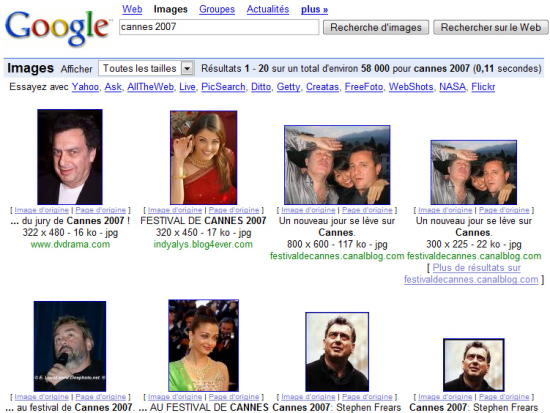The width and height of the screenshot is (550, 413).
Task: Switch to the Groupes tab
Action: tap(217, 9)
